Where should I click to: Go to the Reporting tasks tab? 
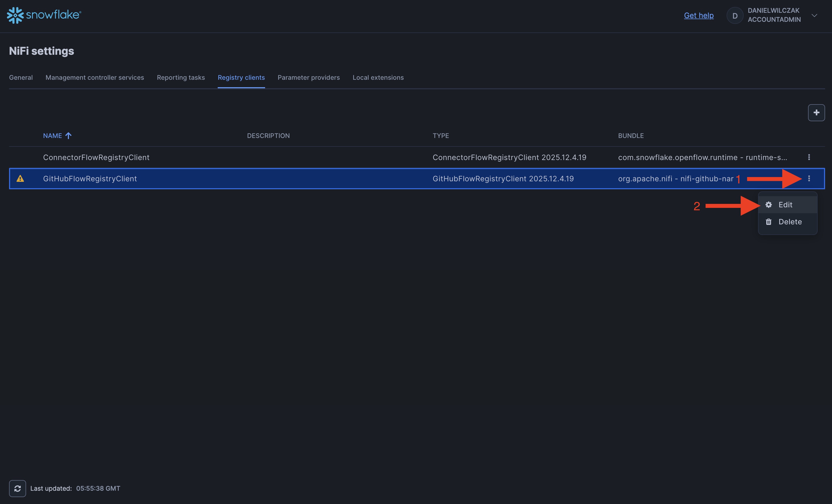pos(181,78)
